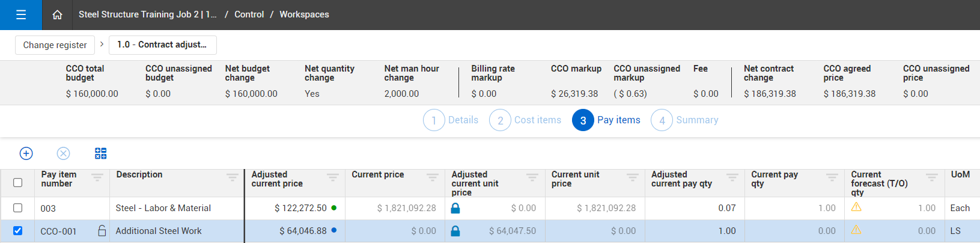The width and height of the screenshot is (980, 243).
Task: Add a new pay item
Action: tap(26, 153)
